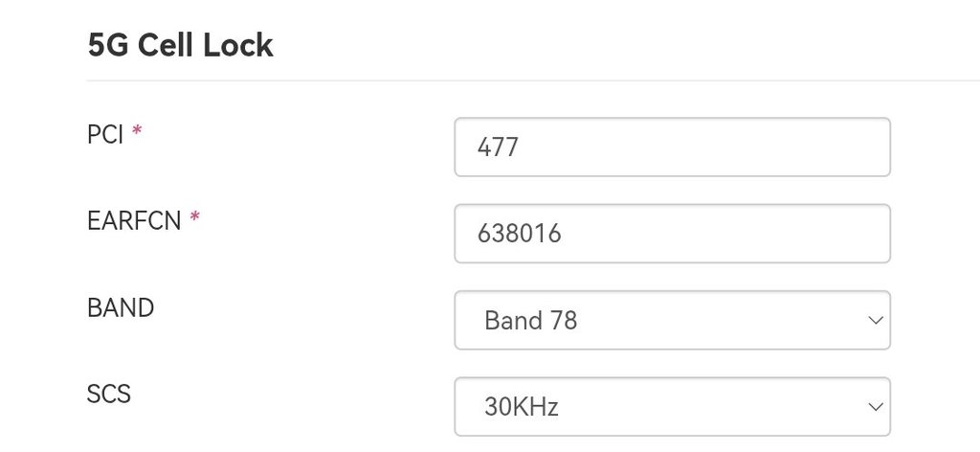Click the 5G Cell Lock heading
This screenshot has width=980, height=452.
point(180,45)
